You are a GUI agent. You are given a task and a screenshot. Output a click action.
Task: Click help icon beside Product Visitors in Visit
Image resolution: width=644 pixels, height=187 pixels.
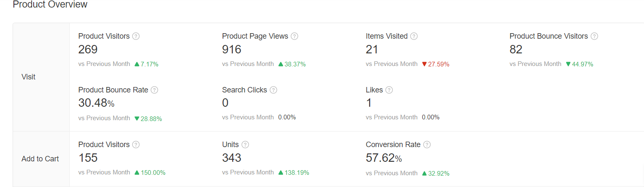(136, 36)
